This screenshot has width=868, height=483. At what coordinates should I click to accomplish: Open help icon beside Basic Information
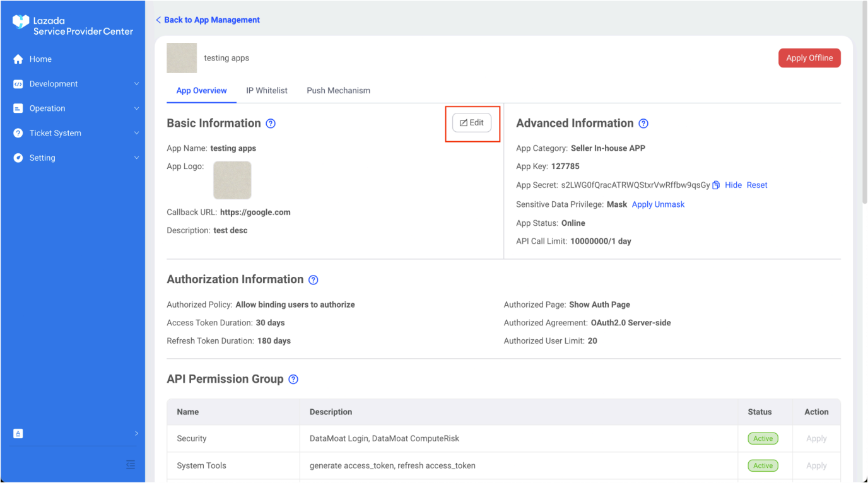click(x=271, y=124)
